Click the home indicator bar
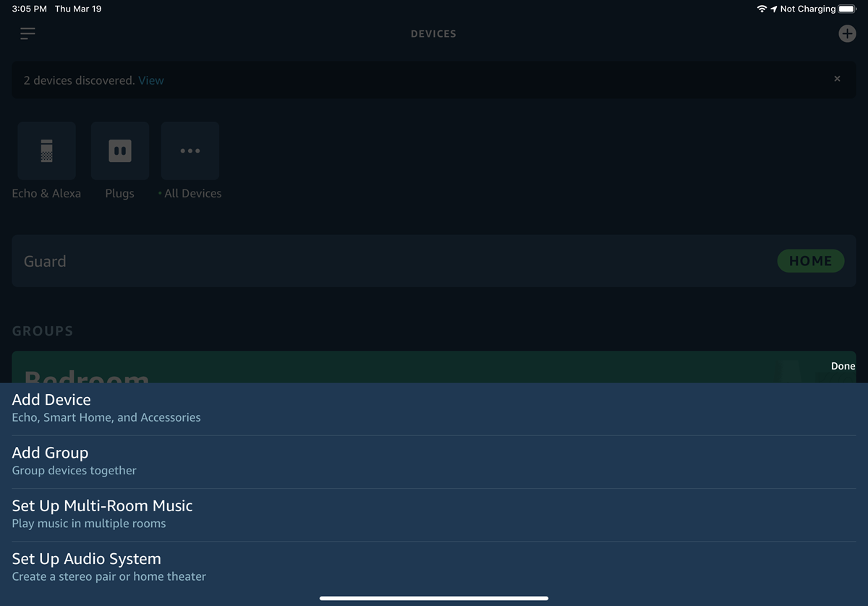The width and height of the screenshot is (868, 606). point(434,598)
